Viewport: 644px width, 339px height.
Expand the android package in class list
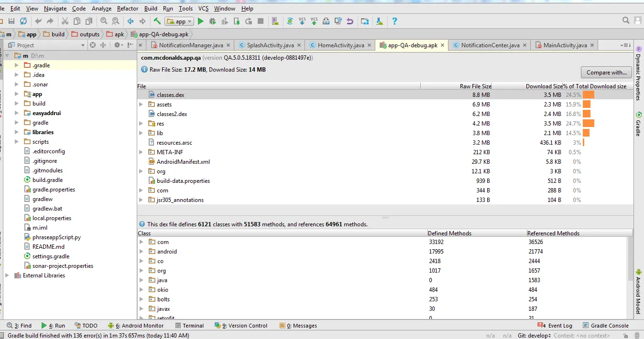pyautogui.click(x=141, y=251)
